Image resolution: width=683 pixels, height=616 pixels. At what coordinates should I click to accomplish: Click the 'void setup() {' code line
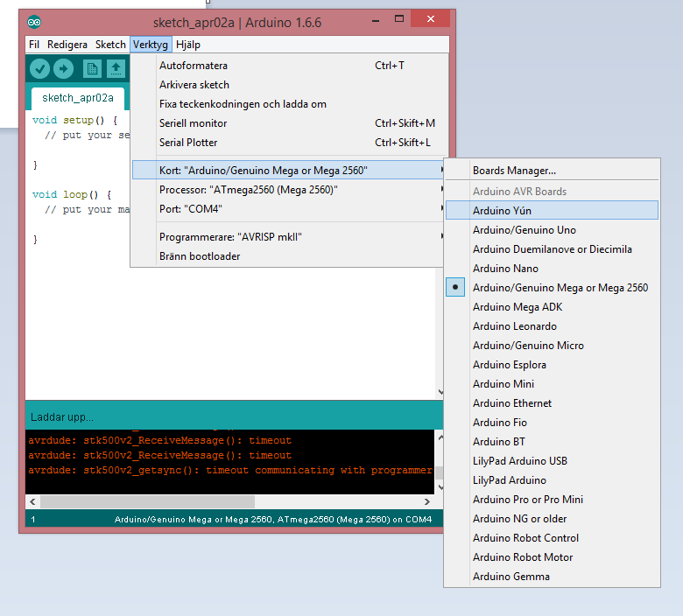75,120
